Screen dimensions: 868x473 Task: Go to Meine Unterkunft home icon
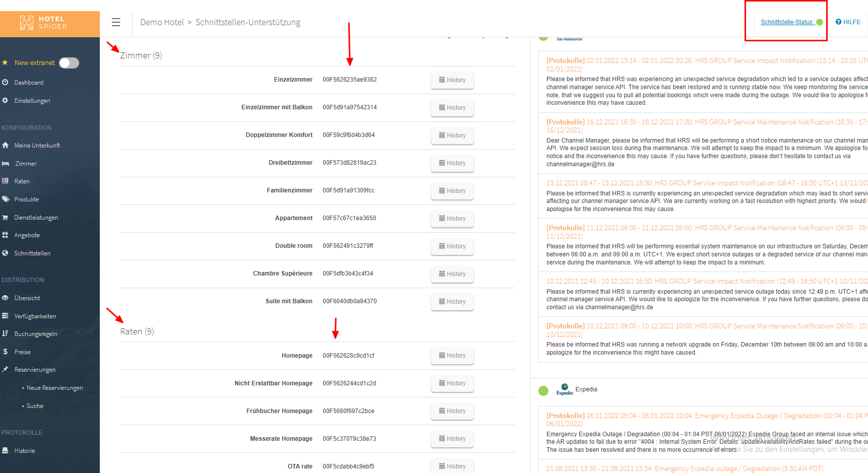point(6,146)
